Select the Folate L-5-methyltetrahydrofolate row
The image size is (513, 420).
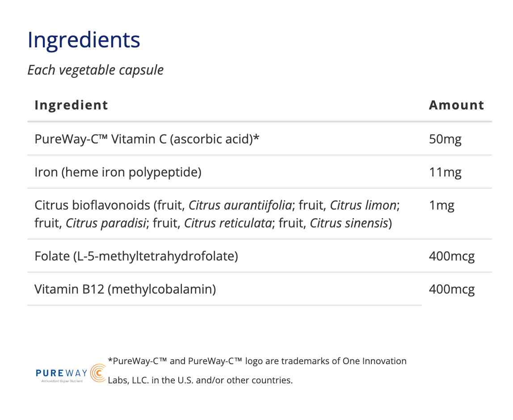(260, 256)
